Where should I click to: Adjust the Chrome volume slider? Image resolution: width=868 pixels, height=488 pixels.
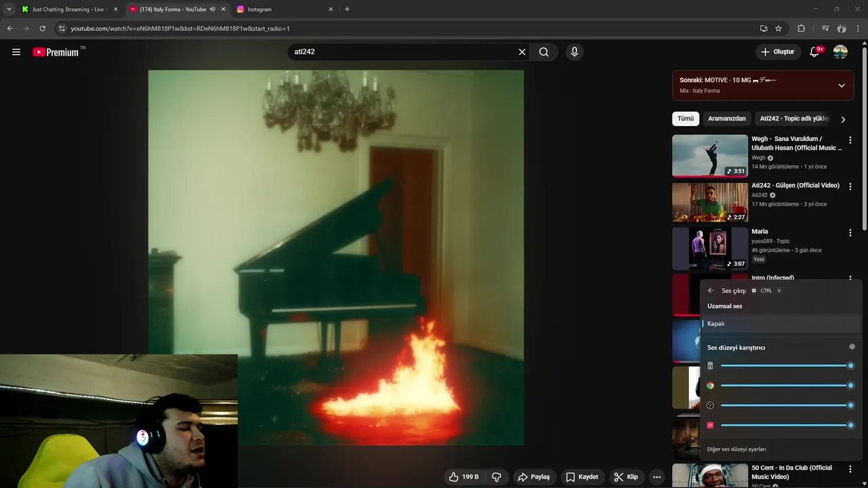click(786, 386)
